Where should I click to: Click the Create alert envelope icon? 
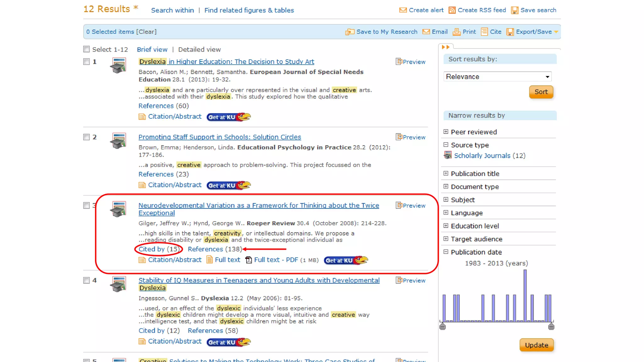(x=403, y=10)
